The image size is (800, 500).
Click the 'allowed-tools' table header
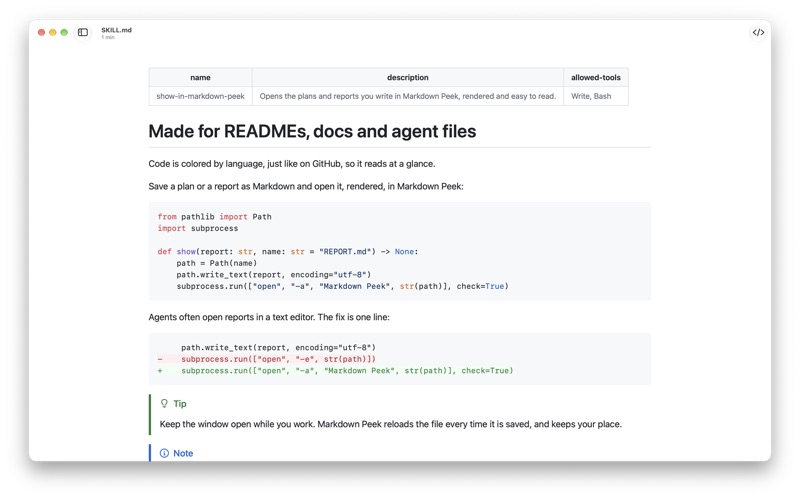[596, 78]
